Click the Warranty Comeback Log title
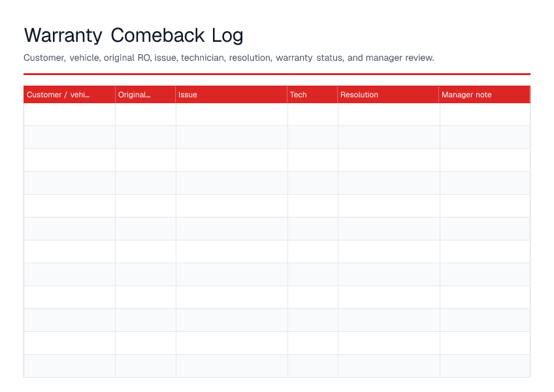The image size is (554, 392). [133, 35]
